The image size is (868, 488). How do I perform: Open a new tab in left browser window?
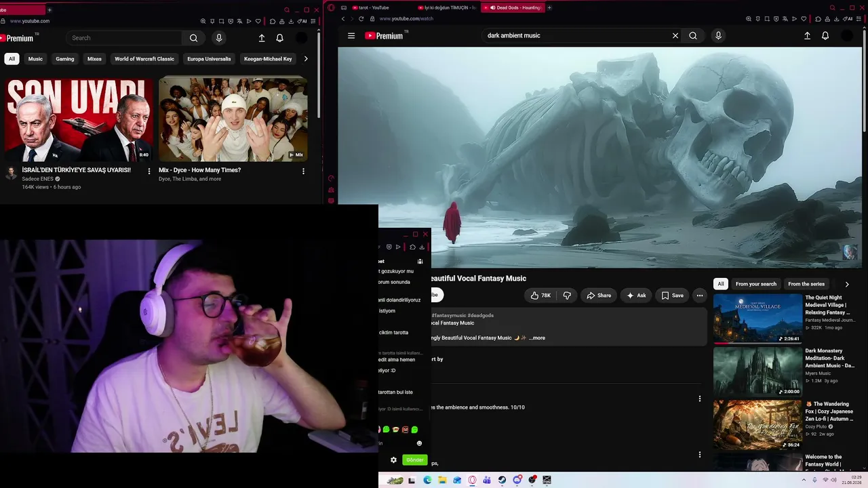click(x=50, y=10)
